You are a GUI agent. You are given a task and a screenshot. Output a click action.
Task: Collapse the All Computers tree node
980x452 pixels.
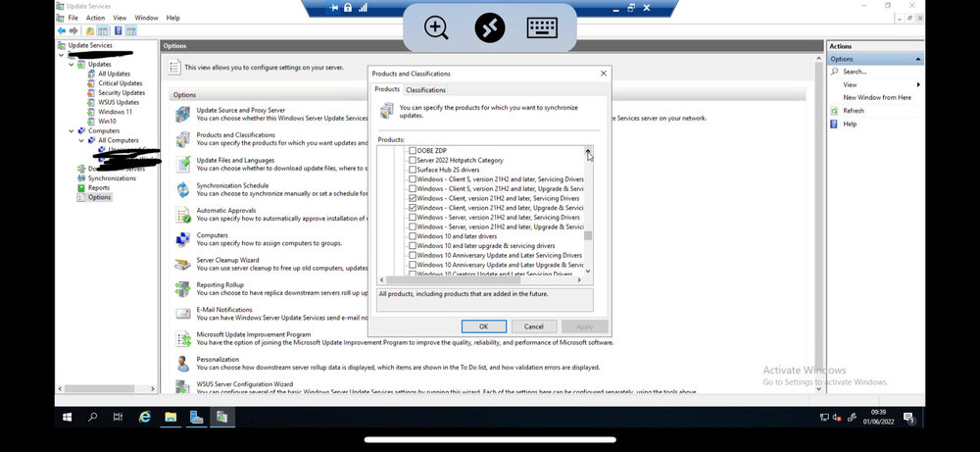(81, 140)
